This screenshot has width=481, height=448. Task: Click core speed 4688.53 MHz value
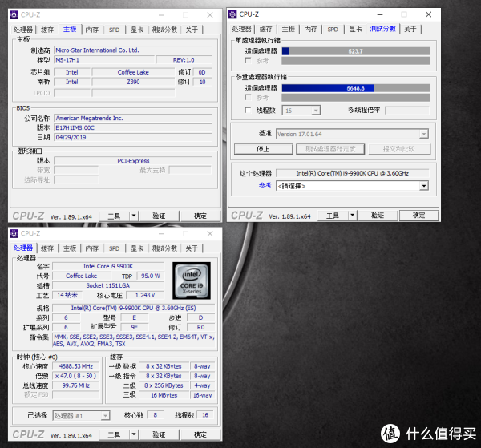pyautogui.click(x=76, y=366)
